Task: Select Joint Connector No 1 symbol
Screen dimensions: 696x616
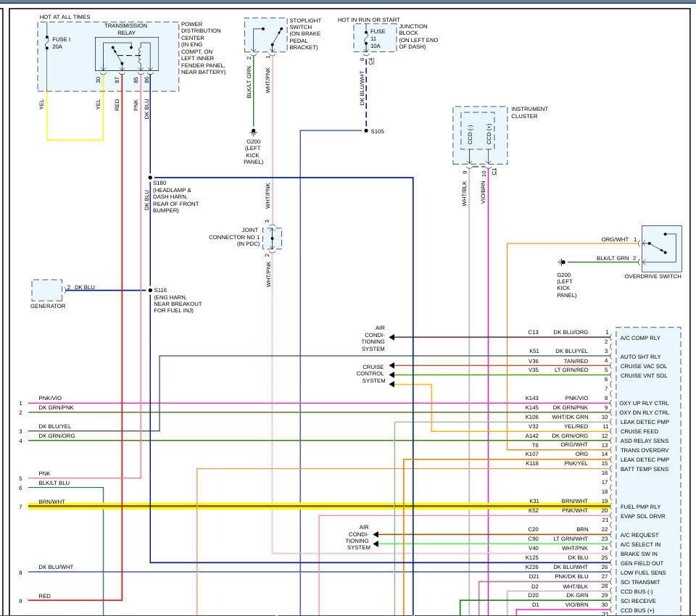Action: 273,238
